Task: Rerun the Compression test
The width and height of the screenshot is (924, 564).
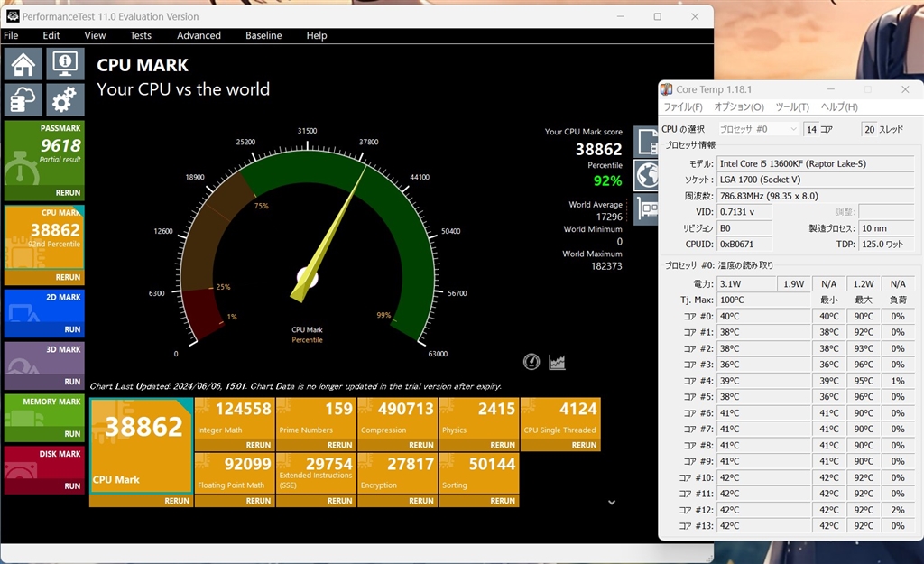Action: point(420,445)
